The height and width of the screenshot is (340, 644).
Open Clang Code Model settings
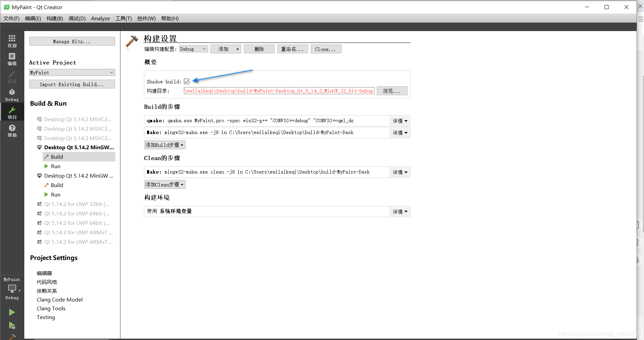click(60, 299)
